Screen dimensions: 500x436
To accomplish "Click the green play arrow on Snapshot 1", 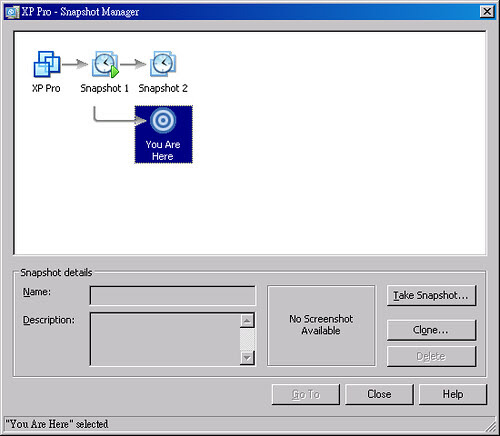I will (115, 72).
